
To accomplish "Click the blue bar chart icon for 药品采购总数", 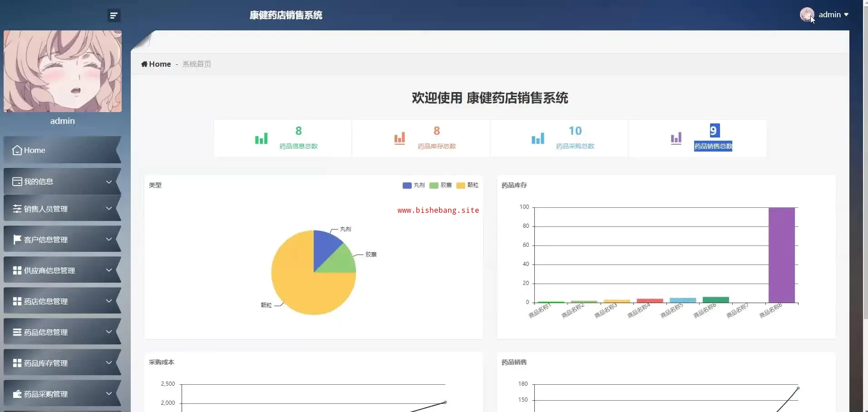I will (x=538, y=138).
